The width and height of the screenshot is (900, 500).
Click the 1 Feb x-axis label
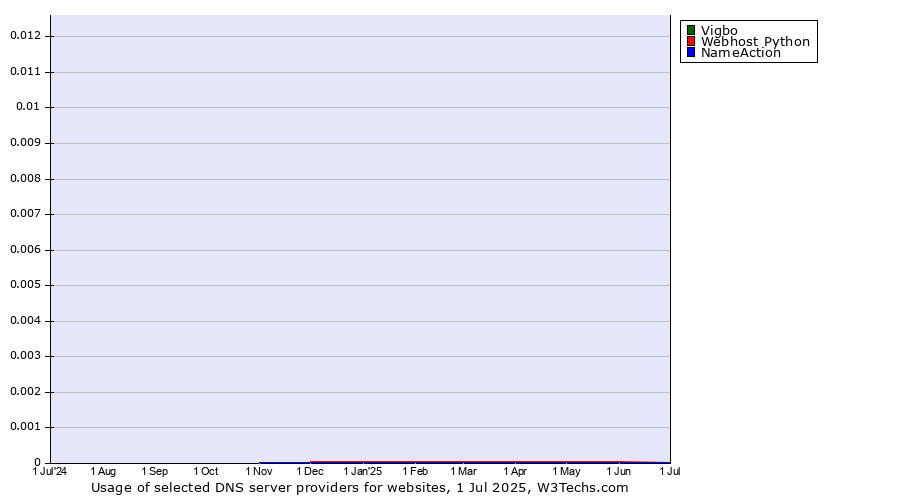tap(415, 471)
